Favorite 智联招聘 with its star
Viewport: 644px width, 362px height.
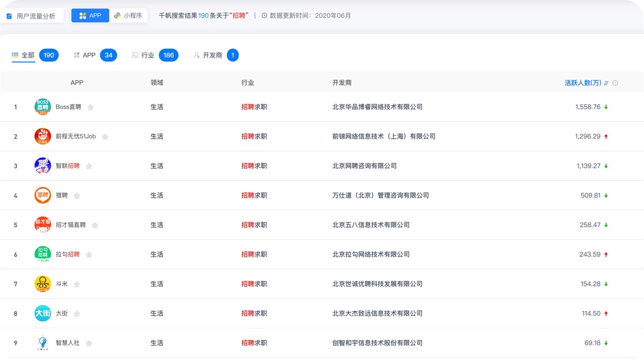click(89, 166)
